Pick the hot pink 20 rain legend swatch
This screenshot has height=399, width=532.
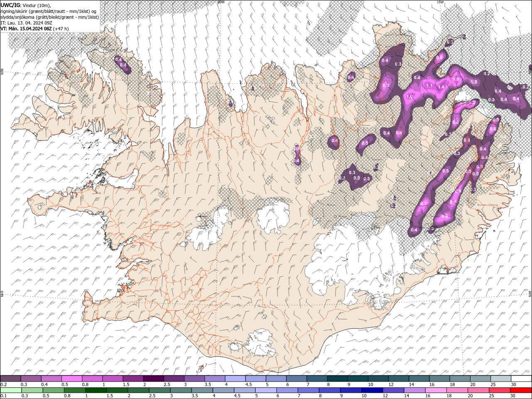pyautogui.click(x=478, y=390)
